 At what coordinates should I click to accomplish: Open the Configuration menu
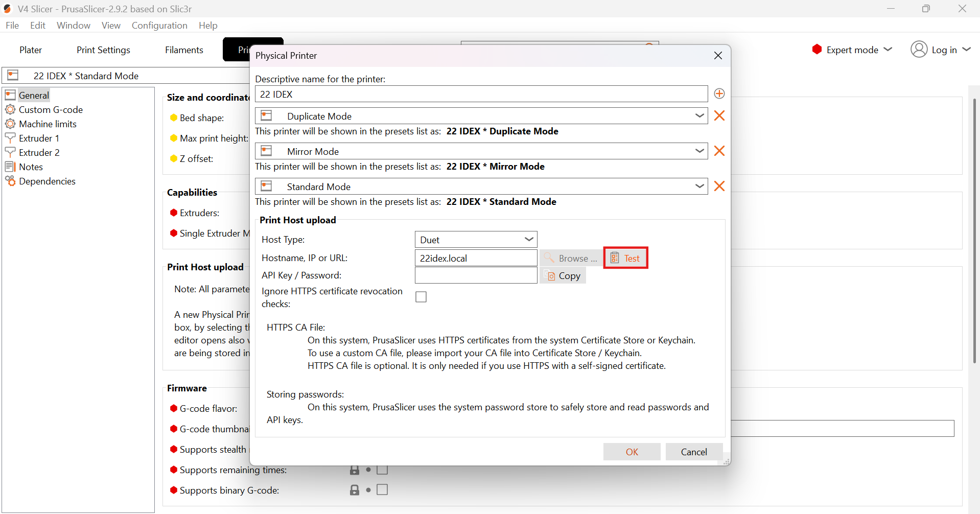pos(159,25)
